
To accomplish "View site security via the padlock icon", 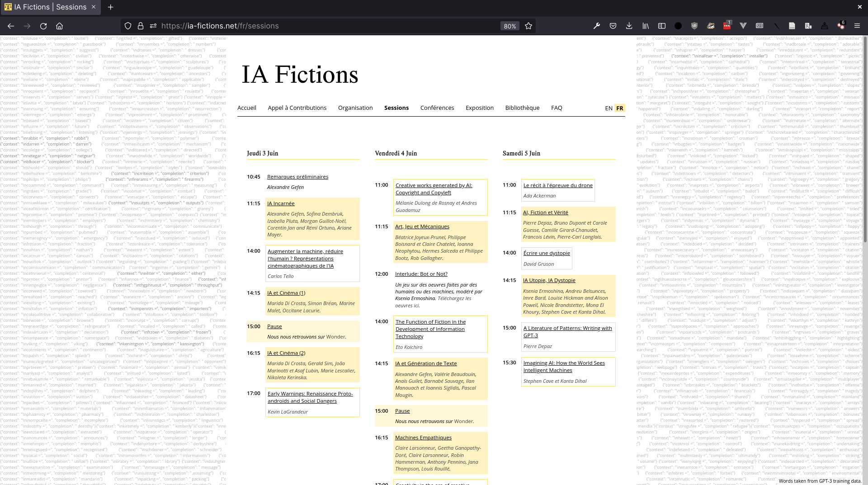I will pos(141,26).
